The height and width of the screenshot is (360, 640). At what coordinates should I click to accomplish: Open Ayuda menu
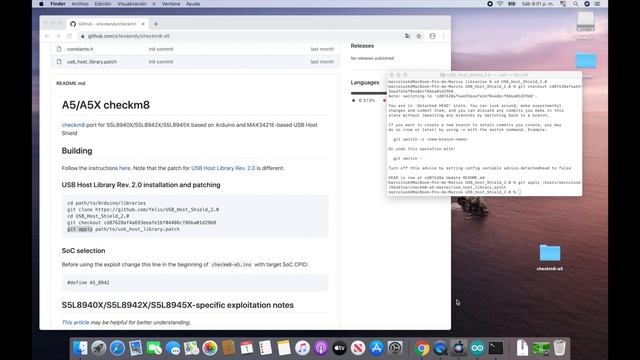[x=193, y=4]
